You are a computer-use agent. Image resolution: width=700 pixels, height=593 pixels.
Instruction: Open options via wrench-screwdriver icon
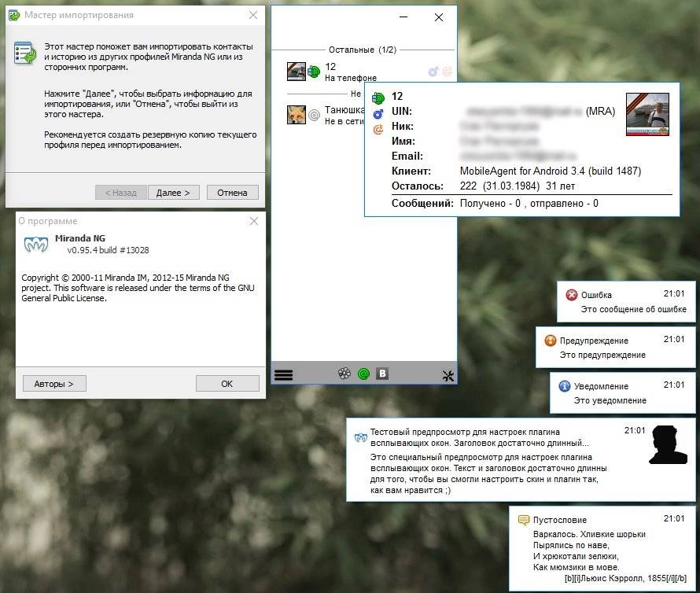pos(448,376)
